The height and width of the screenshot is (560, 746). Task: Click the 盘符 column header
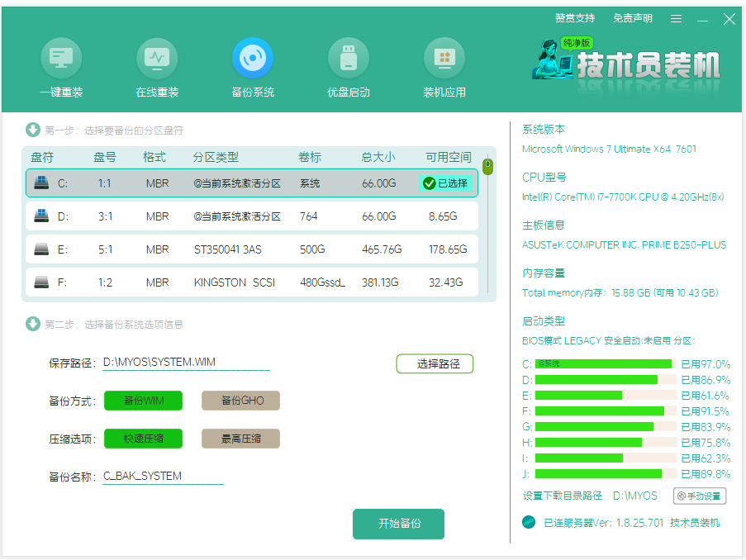click(x=42, y=157)
